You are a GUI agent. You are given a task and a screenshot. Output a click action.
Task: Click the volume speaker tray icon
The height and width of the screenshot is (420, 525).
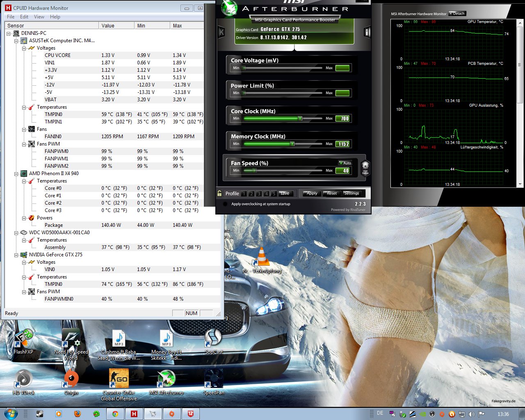[x=472, y=414]
